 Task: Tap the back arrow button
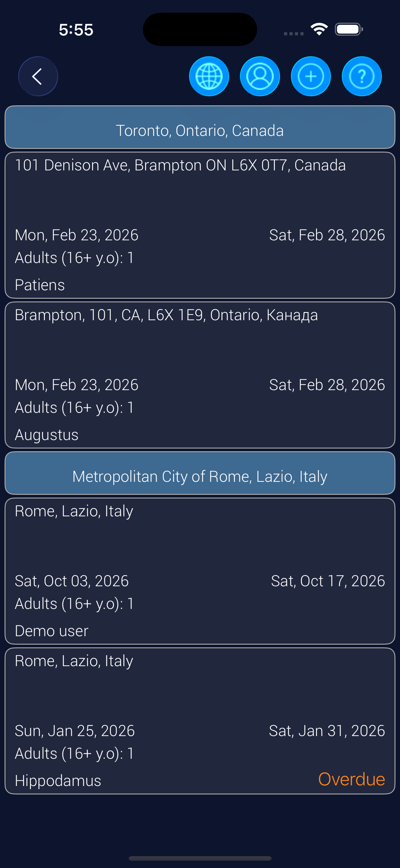pyautogui.click(x=38, y=77)
